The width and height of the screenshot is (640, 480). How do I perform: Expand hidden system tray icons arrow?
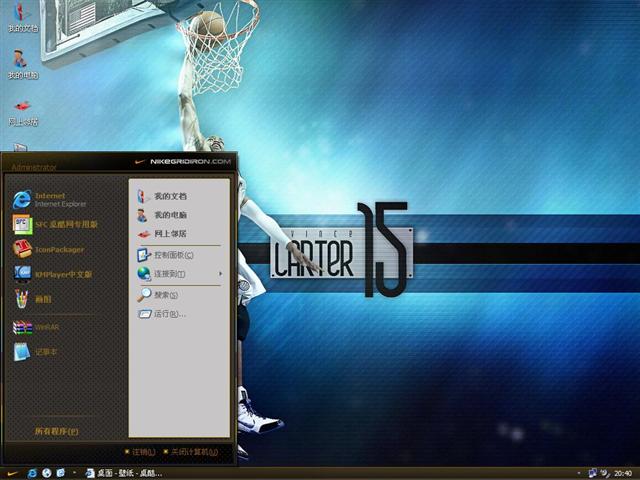pyautogui.click(x=579, y=473)
